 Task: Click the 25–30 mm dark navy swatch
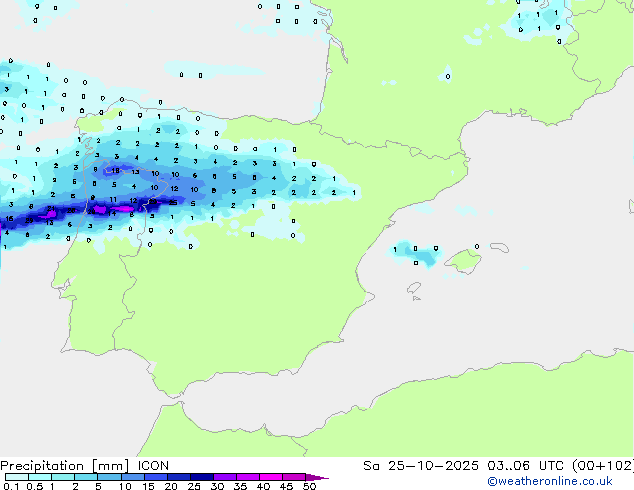point(201,477)
